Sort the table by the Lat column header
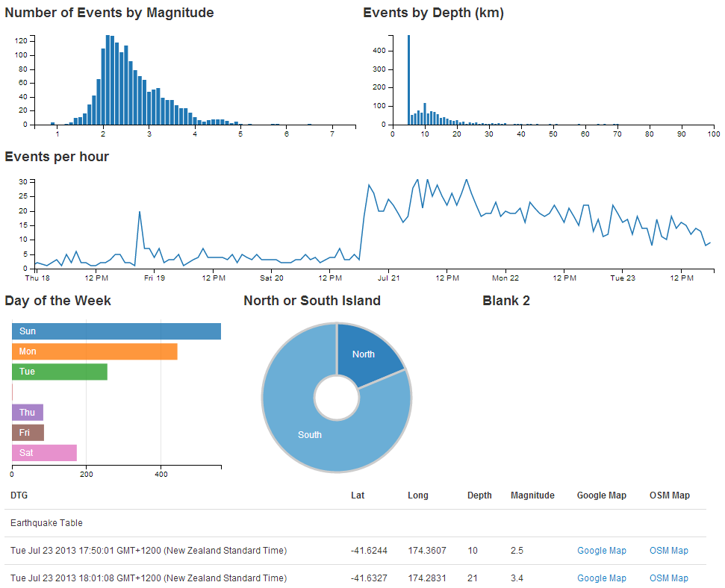Image resolution: width=725 pixels, height=588 pixels. [357, 495]
